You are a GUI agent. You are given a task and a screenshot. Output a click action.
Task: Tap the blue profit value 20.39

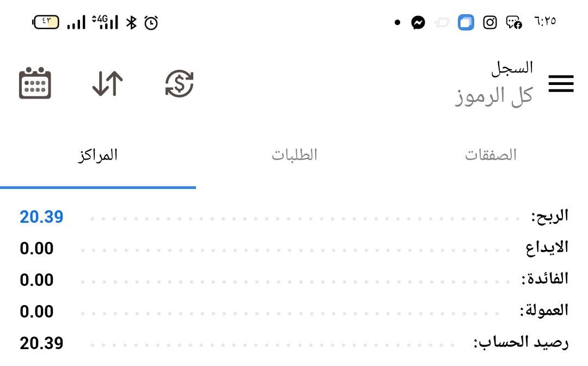(x=41, y=217)
